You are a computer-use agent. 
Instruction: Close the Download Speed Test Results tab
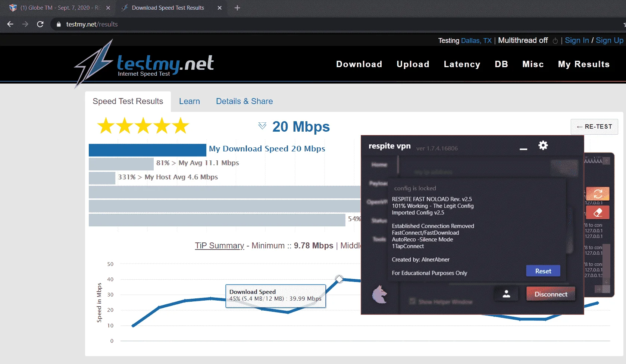pyautogui.click(x=220, y=8)
